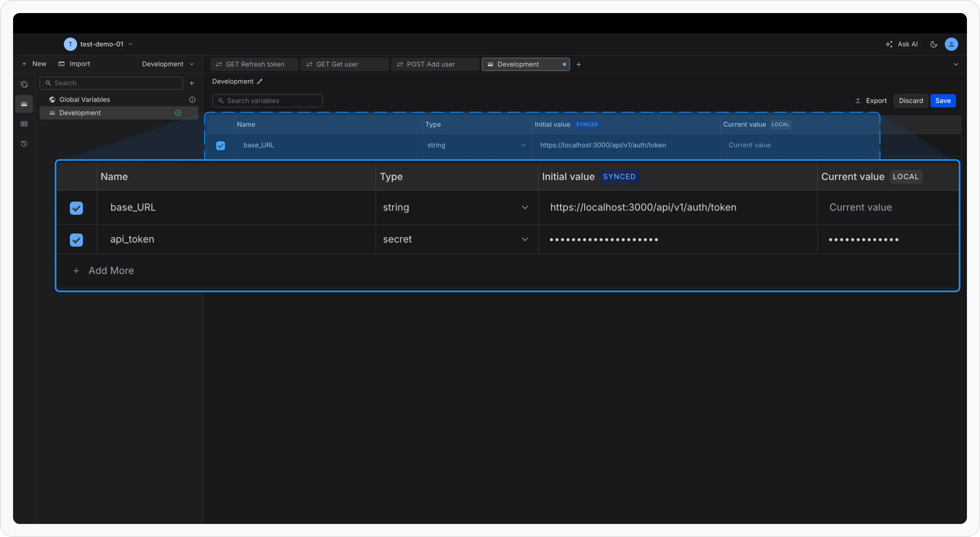
Task: Click the Discard button
Action: [911, 101]
